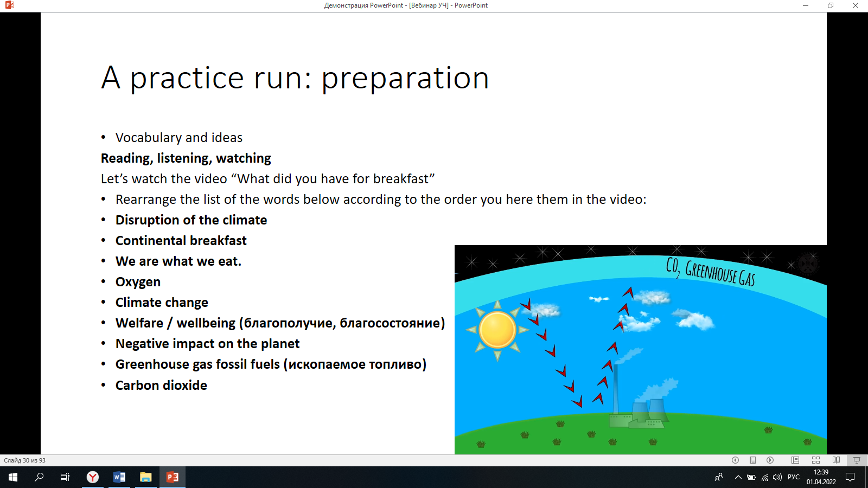Switch to Word from the taskbar

pos(119,477)
